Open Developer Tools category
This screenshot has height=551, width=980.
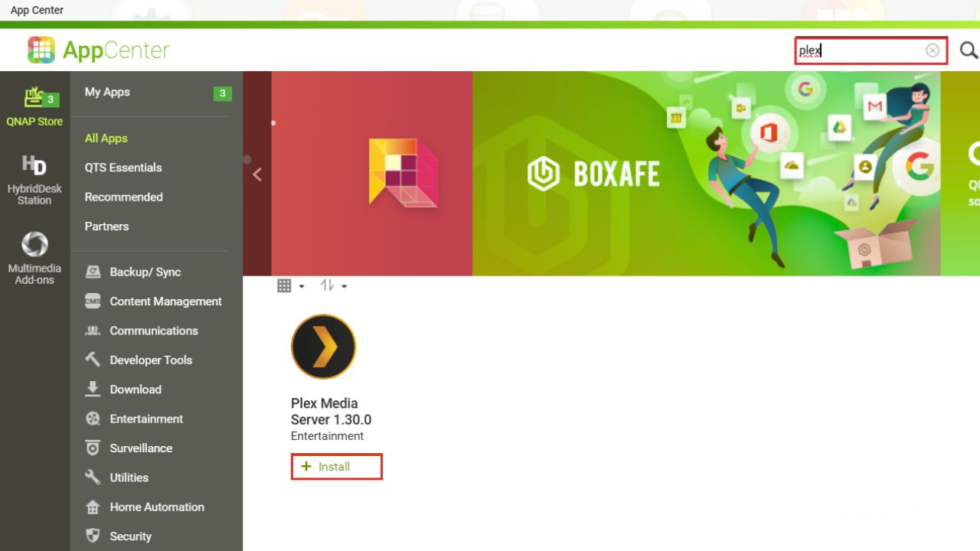(150, 360)
